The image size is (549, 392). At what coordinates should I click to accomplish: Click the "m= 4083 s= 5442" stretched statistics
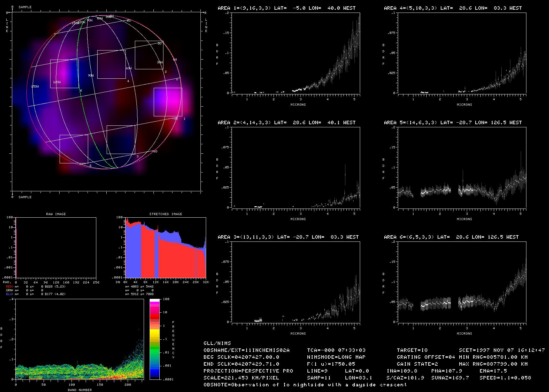coord(140,287)
